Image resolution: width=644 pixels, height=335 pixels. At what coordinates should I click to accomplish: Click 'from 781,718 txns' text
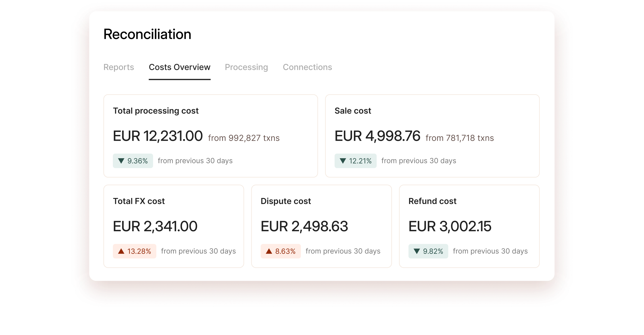460,138
